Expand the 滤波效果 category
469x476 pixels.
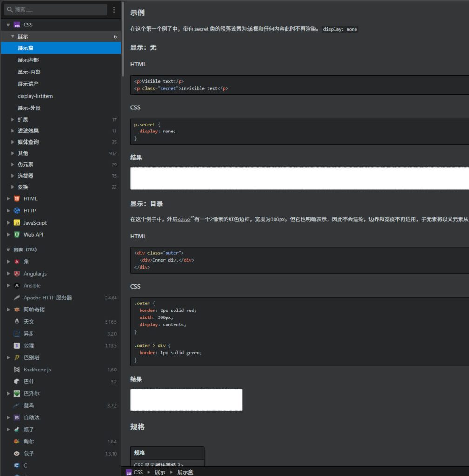tap(13, 131)
